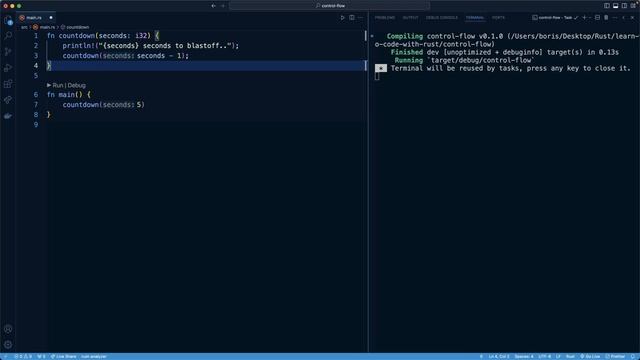
Task: Click the Run file play icon in editor toolbar
Action: click(x=342, y=18)
